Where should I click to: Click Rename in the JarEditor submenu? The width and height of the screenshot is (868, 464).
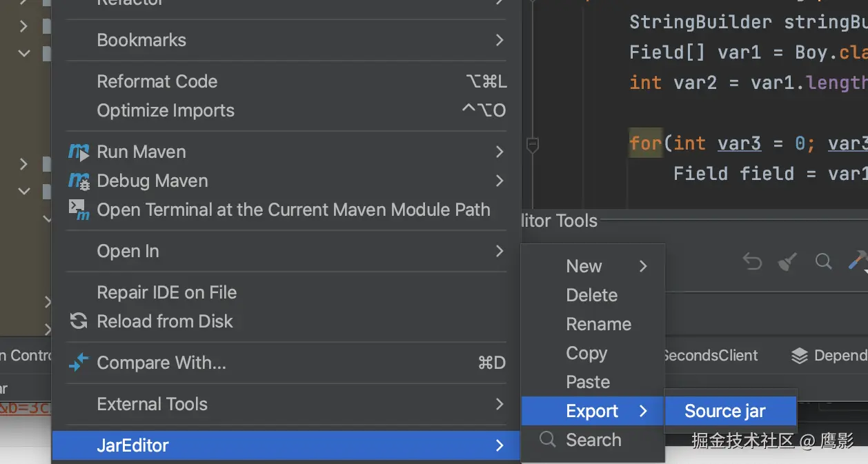pyautogui.click(x=598, y=324)
